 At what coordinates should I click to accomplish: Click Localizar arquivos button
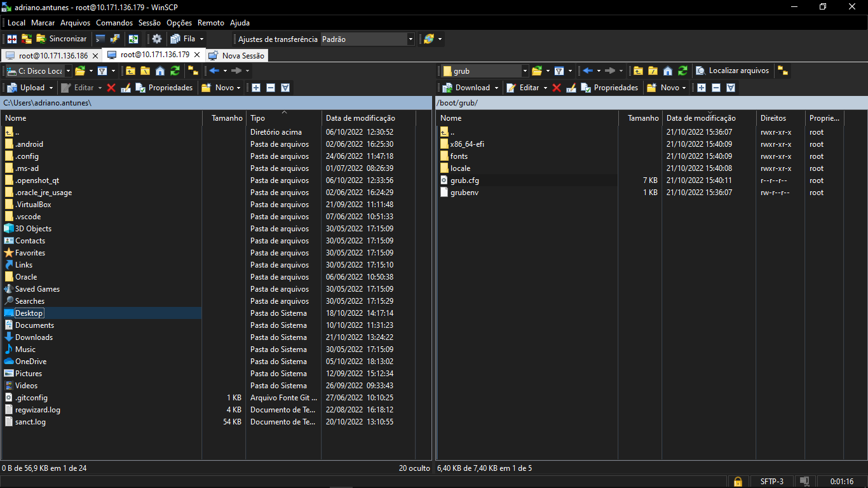point(732,71)
